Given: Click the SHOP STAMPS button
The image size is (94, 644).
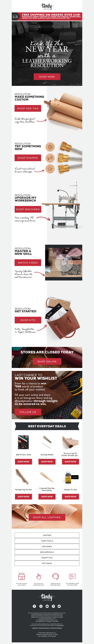Looking at the screenshot, I should 28,158.
